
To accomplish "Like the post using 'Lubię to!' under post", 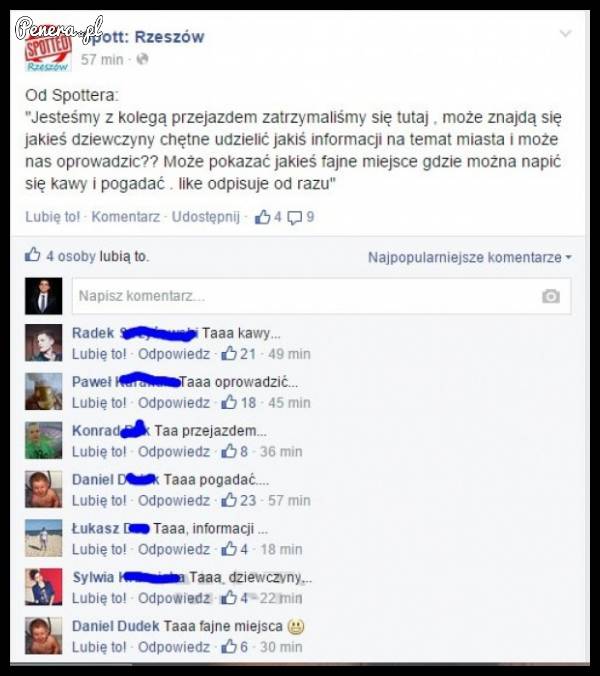I will pos(53,216).
